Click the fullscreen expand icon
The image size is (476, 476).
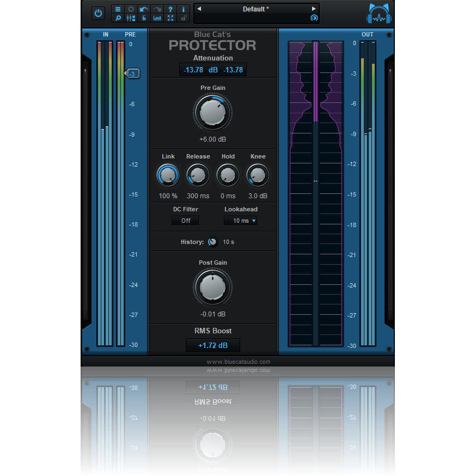(x=170, y=18)
